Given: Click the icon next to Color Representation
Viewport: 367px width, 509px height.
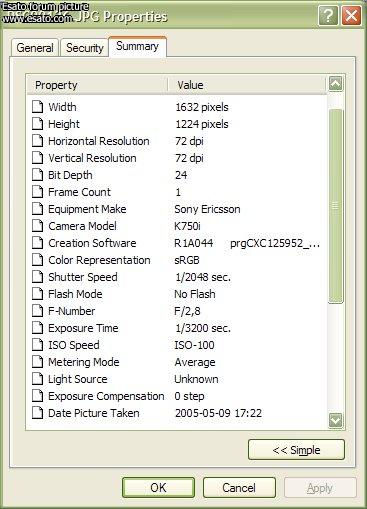Looking at the screenshot, I should [37, 260].
